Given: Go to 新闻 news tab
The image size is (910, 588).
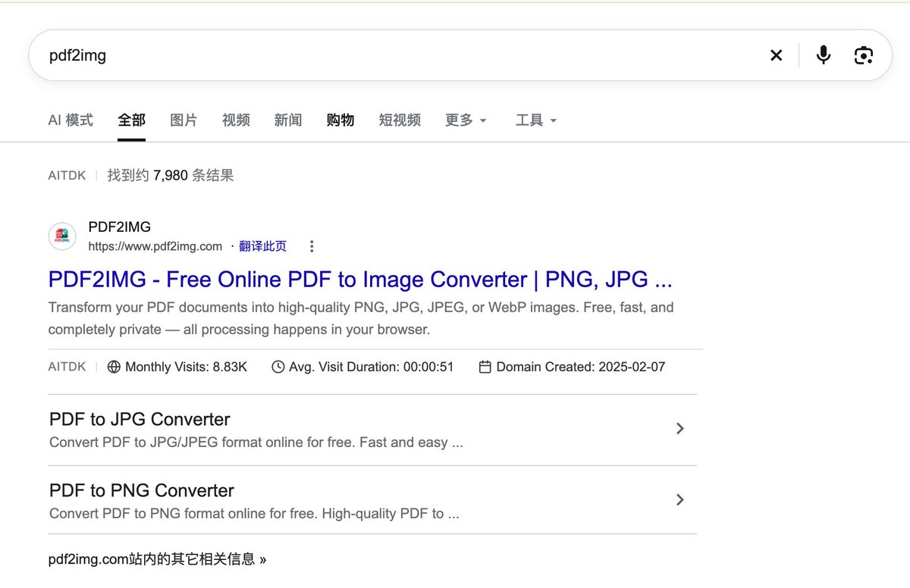Looking at the screenshot, I should pos(288,120).
